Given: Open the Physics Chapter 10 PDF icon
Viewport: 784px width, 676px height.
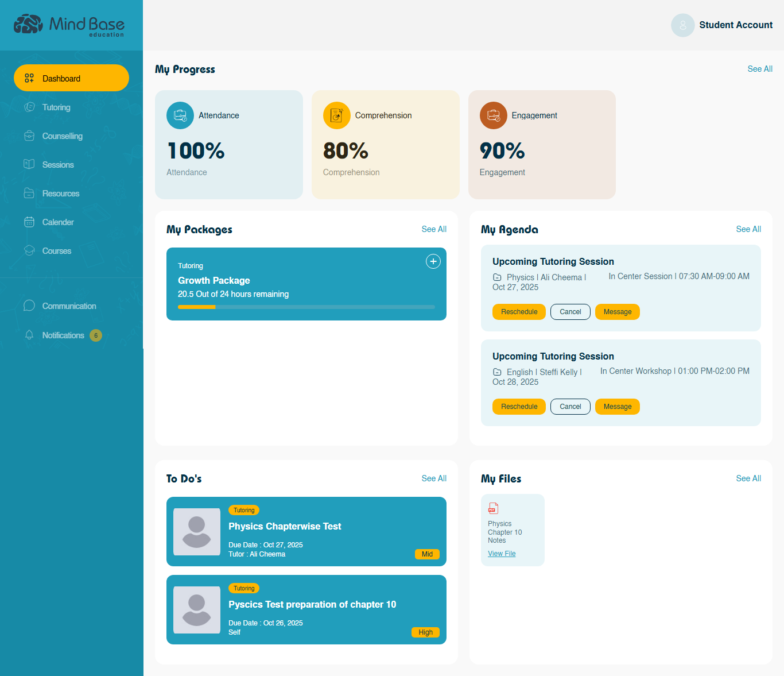Looking at the screenshot, I should click(x=493, y=508).
